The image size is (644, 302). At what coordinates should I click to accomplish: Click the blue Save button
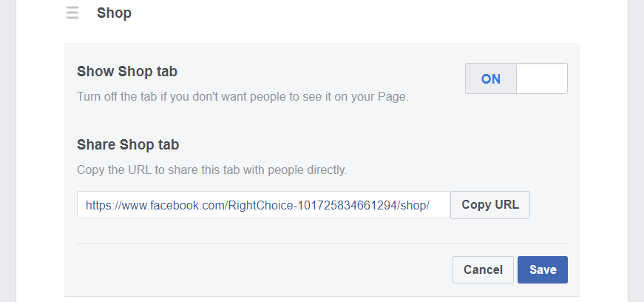click(542, 270)
